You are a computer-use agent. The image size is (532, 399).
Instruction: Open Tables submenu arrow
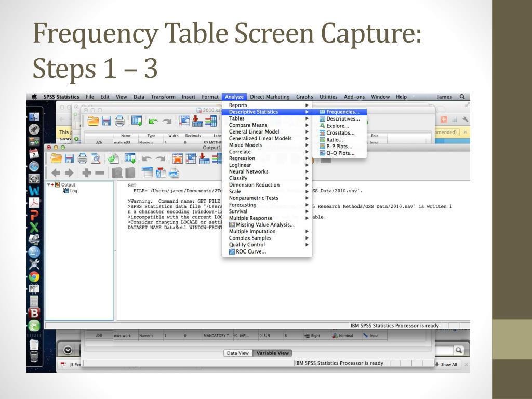[x=307, y=118]
